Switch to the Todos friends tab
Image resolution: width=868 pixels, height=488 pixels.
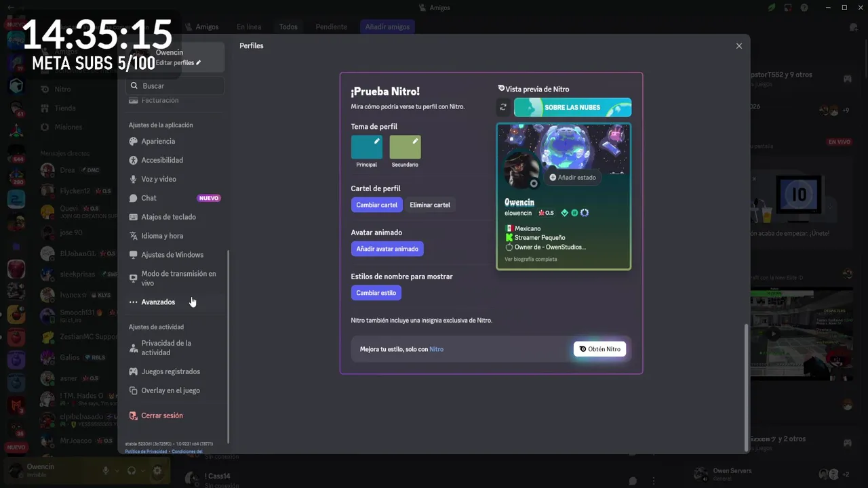pyautogui.click(x=288, y=27)
